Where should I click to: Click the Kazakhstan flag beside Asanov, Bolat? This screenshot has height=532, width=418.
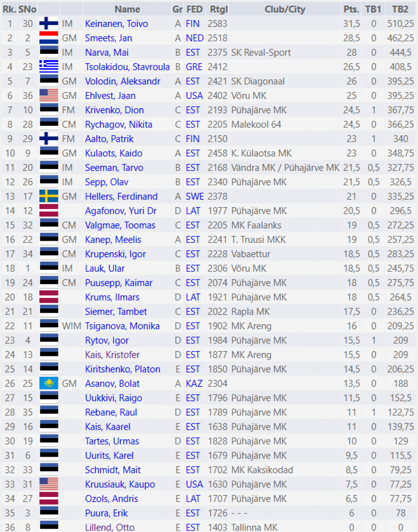(48, 384)
